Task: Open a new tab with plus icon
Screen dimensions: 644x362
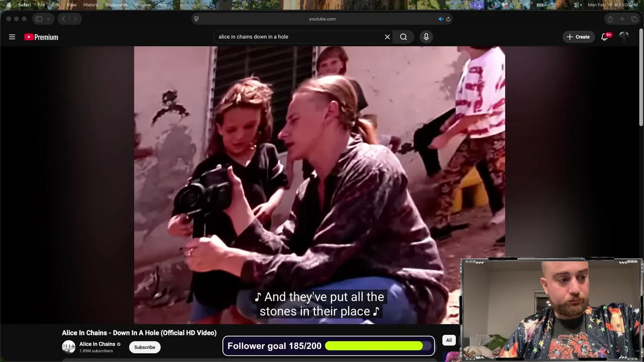Action: click(622, 19)
